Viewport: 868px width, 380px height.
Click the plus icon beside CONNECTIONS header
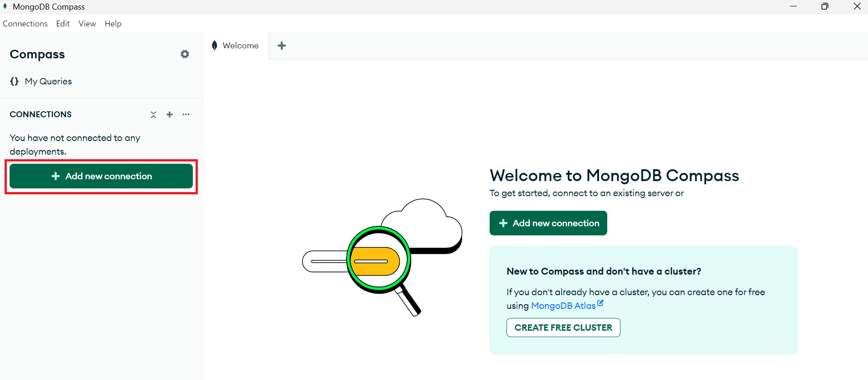[x=170, y=115]
